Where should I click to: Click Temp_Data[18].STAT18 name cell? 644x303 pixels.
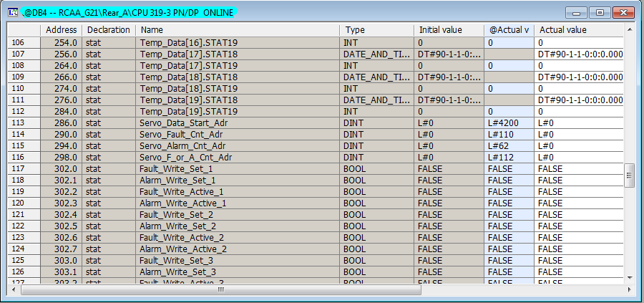point(238,77)
